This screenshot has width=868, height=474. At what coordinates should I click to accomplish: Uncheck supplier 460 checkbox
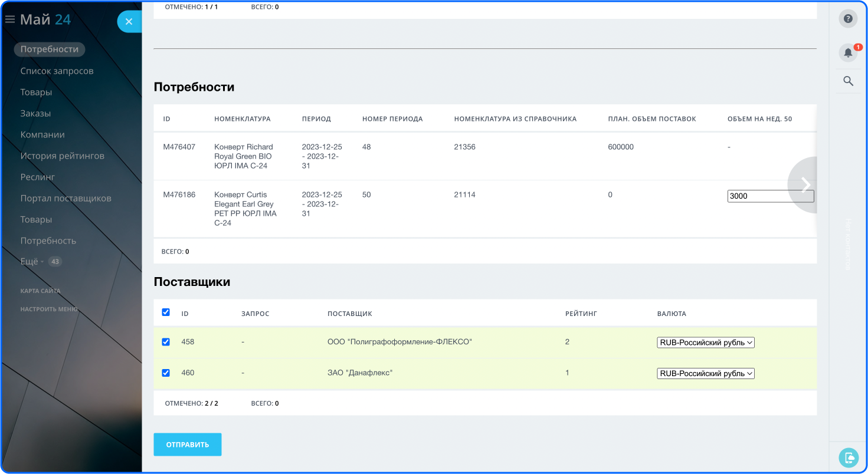pos(166,373)
